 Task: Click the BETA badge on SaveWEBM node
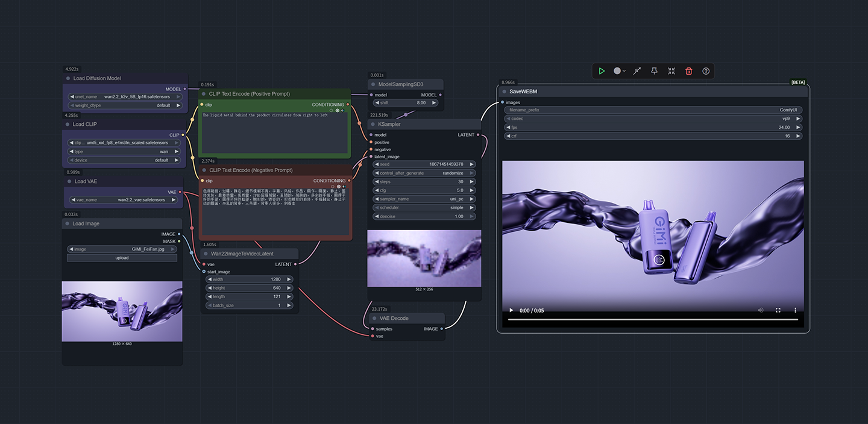[798, 83]
